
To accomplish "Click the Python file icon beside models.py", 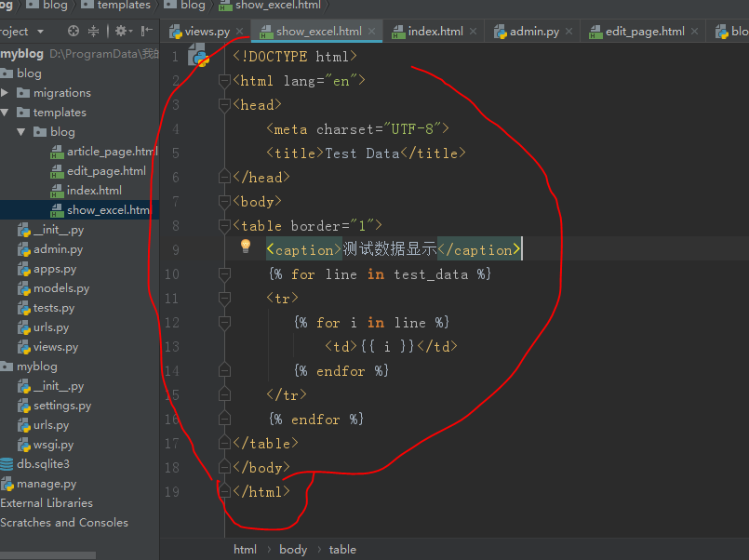I will 24,288.
